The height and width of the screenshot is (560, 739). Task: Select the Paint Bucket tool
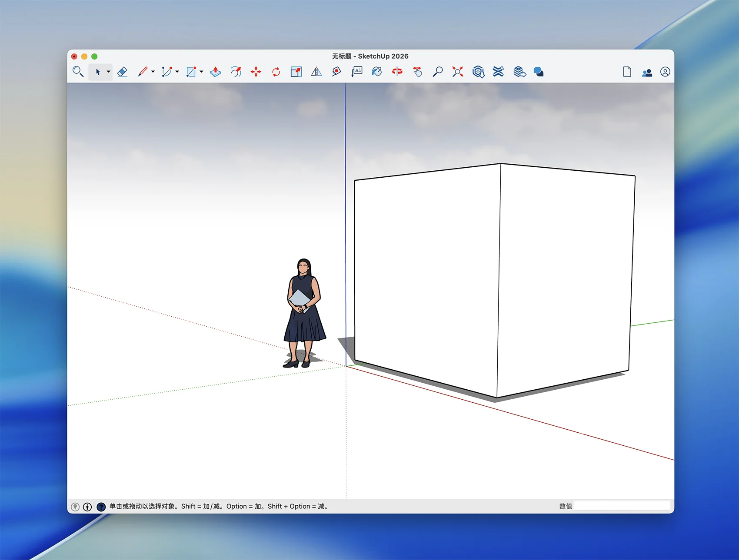(377, 72)
